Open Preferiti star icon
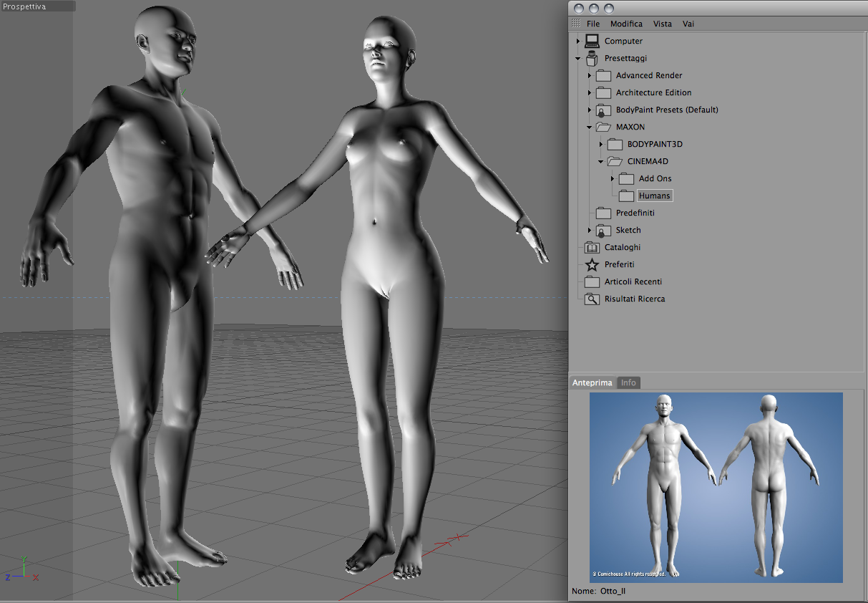The height and width of the screenshot is (603, 868). click(x=592, y=264)
